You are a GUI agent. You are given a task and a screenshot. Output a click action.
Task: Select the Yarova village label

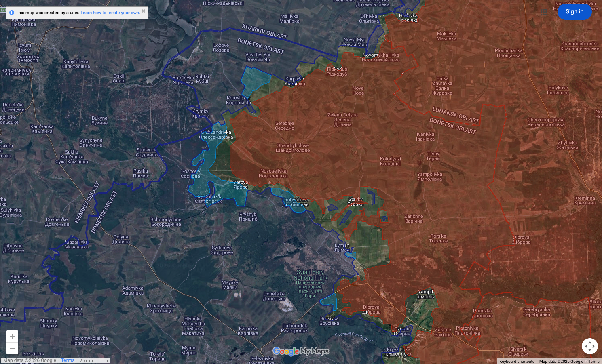coord(241,185)
